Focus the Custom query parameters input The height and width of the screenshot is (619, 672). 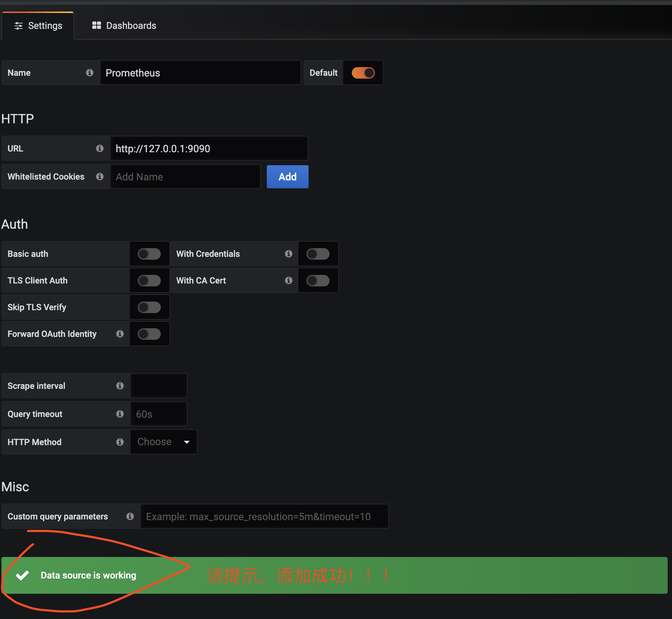tap(265, 517)
